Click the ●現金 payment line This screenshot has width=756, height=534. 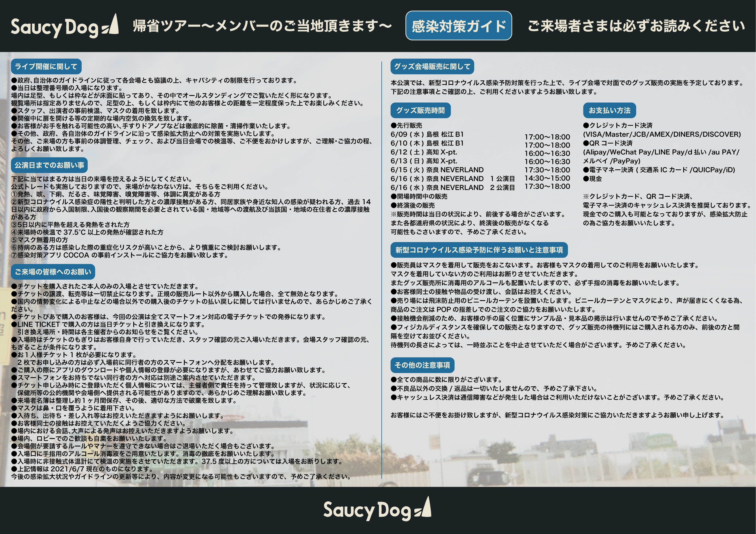(592, 179)
